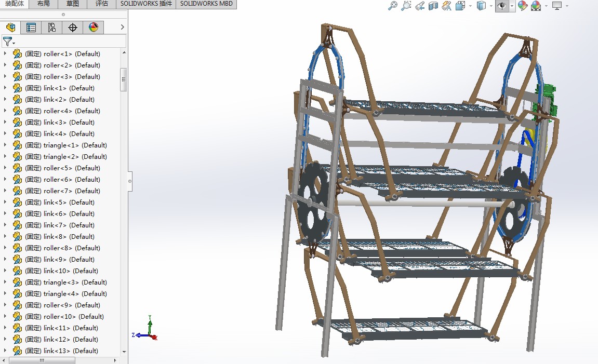Expand manager tabs with right chevron

[123, 27]
